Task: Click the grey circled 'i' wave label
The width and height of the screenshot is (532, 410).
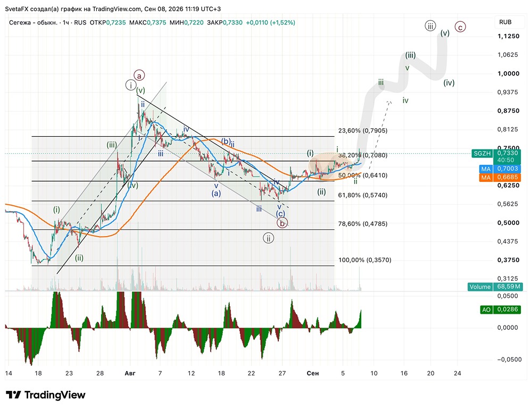Action: pyautogui.click(x=131, y=85)
